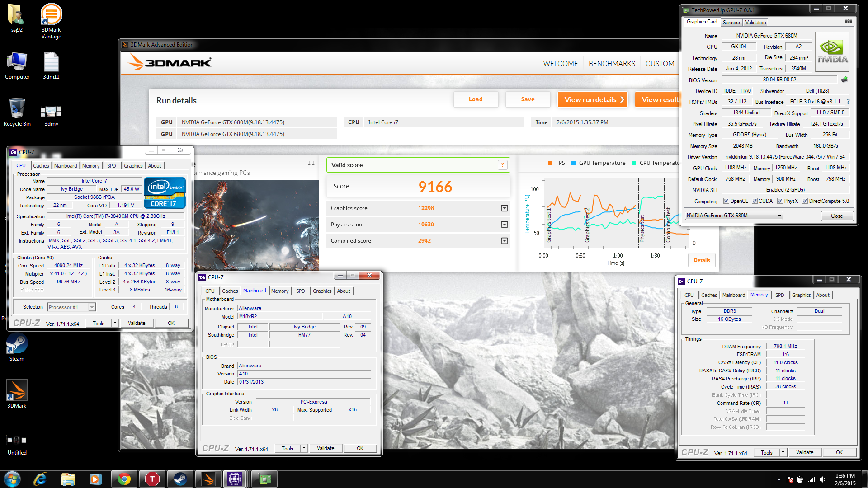
Task: Open the 3dm11 file on desktop
Action: point(51,66)
